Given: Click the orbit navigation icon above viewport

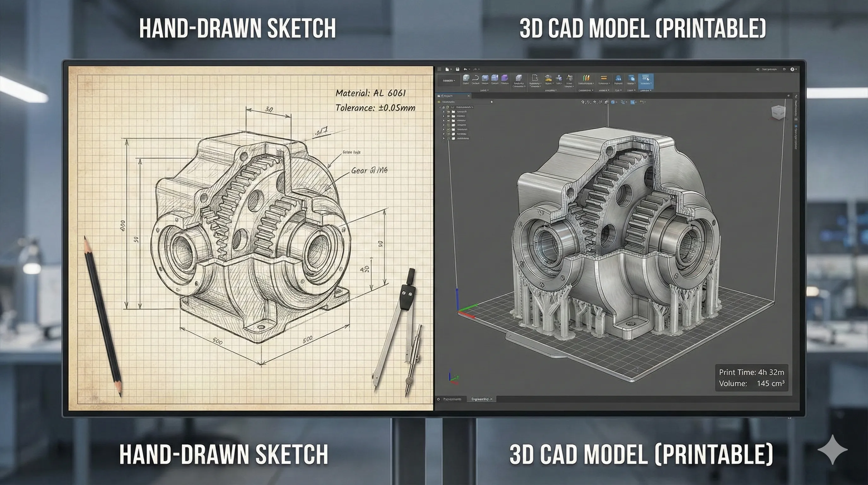Looking at the screenshot, I should tap(583, 102).
